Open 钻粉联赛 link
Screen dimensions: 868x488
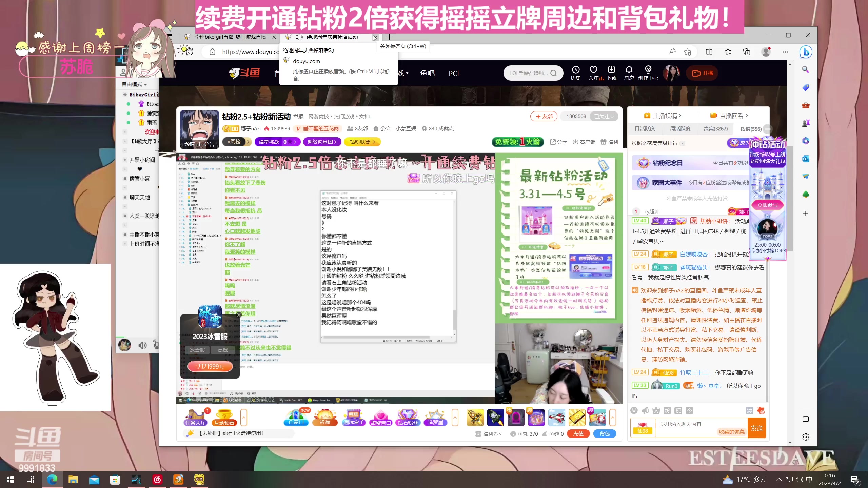pos(362,142)
